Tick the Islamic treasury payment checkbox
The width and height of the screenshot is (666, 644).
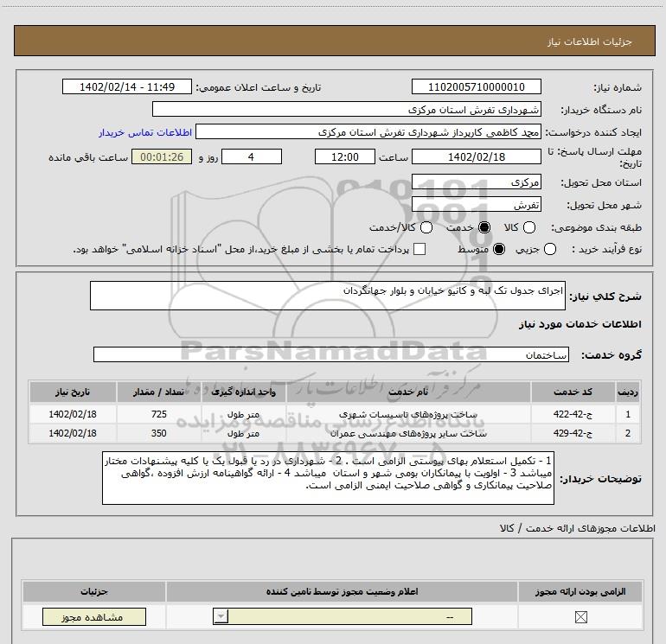tap(419, 249)
